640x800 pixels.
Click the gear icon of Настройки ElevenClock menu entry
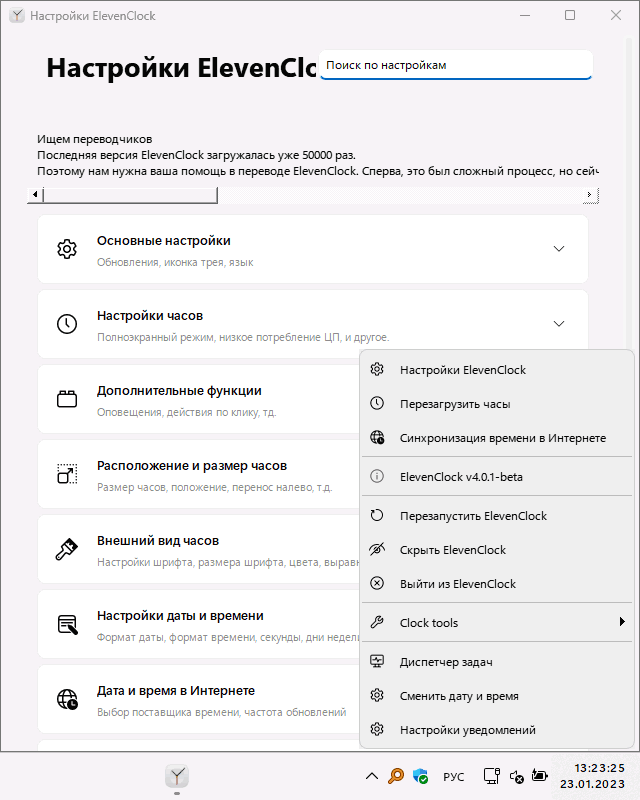(x=377, y=369)
